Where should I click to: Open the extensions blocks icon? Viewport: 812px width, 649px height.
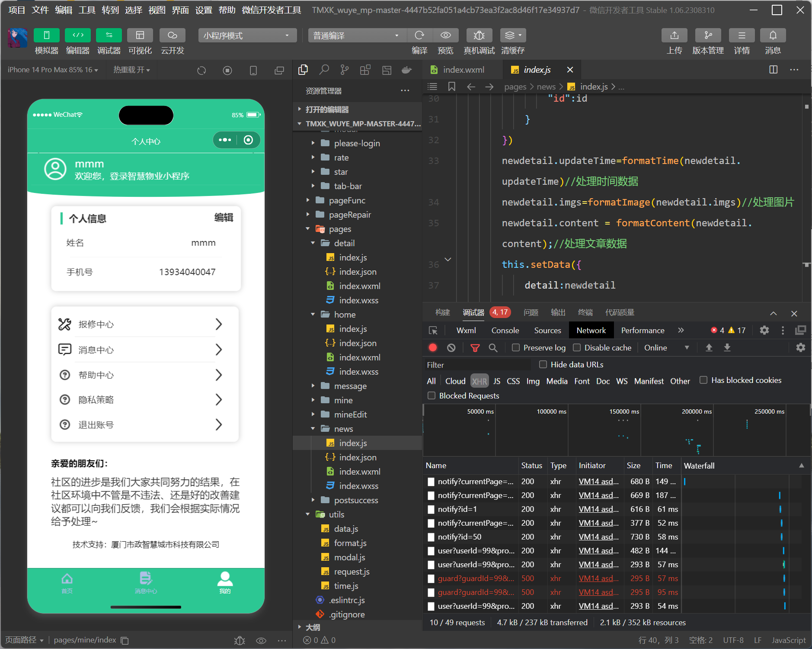pyautogui.click(x=365, y=70)
